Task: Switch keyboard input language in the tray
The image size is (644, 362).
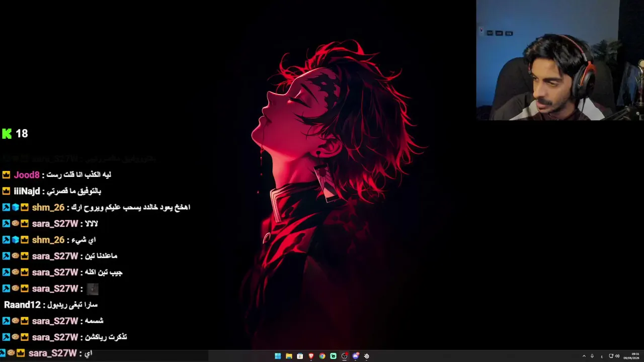Action: pos(602,356)
